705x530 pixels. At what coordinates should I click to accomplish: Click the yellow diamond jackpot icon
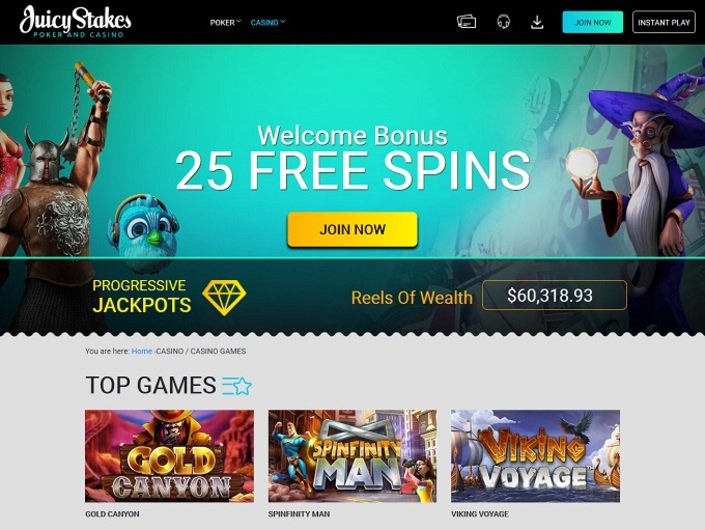pos(224,297)
